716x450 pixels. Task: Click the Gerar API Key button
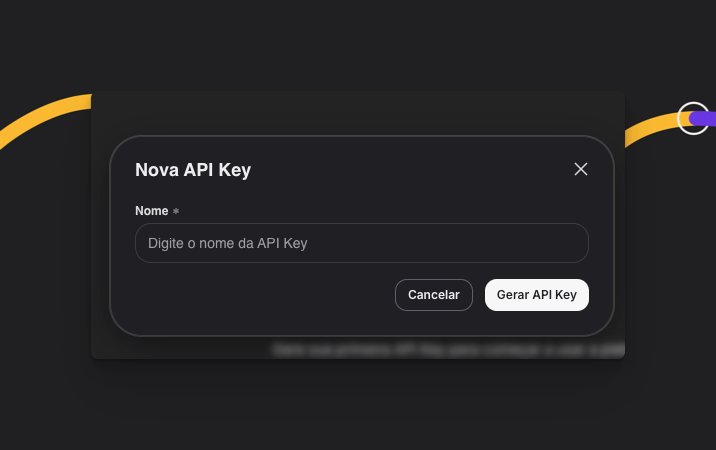[x=537, y=295]
